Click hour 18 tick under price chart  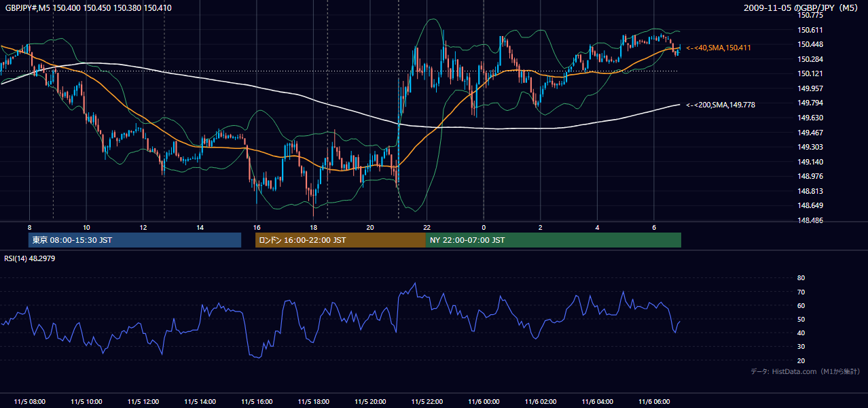(x=313, y=226)
